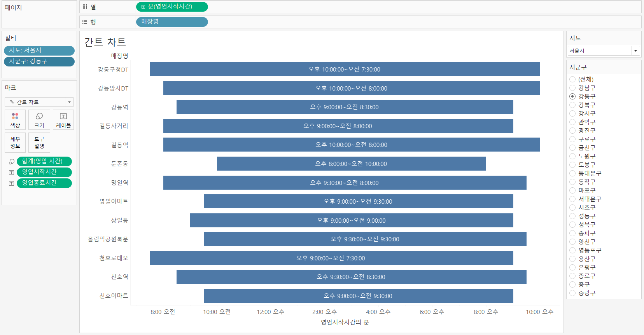Open the 간트 차트 mark type dropdown
Screen dimensions: 644x335
coord(39,102)
